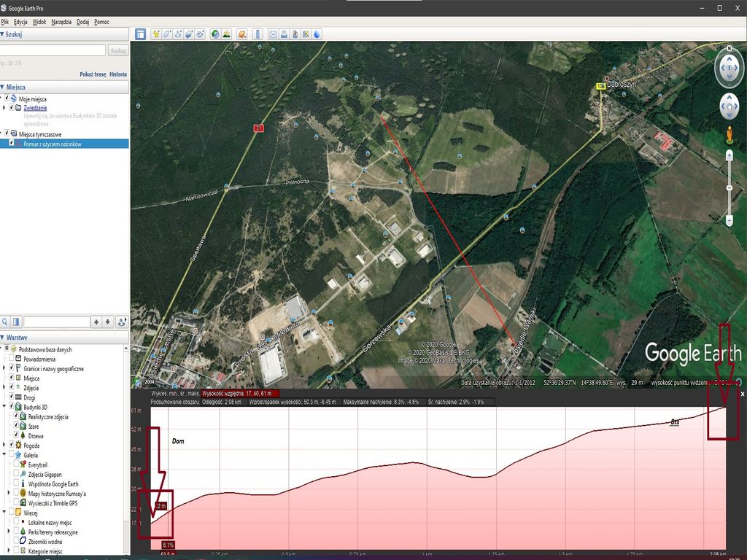Toggle the sidebar visibility toolbar icon
Screen dimensions: 747x560
point(140,34)
